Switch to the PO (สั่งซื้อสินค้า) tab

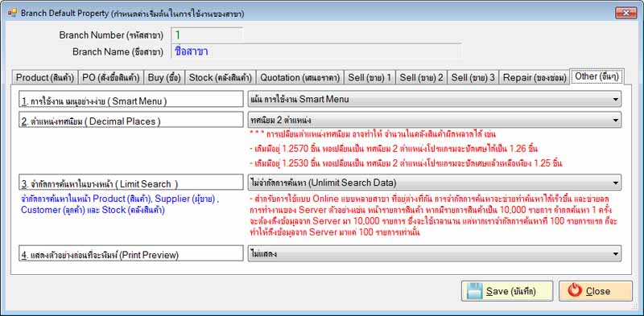tap(111, 77)
